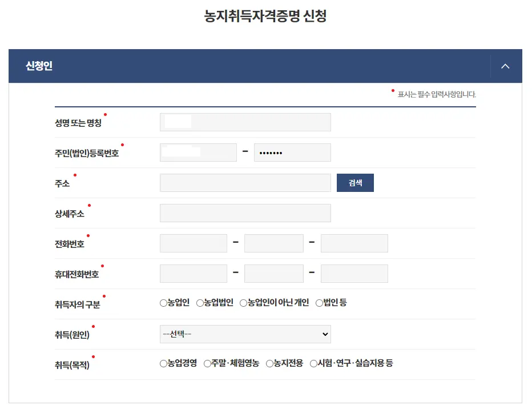
Task: Click the 검색 address search button
Action: click(355, 182)
